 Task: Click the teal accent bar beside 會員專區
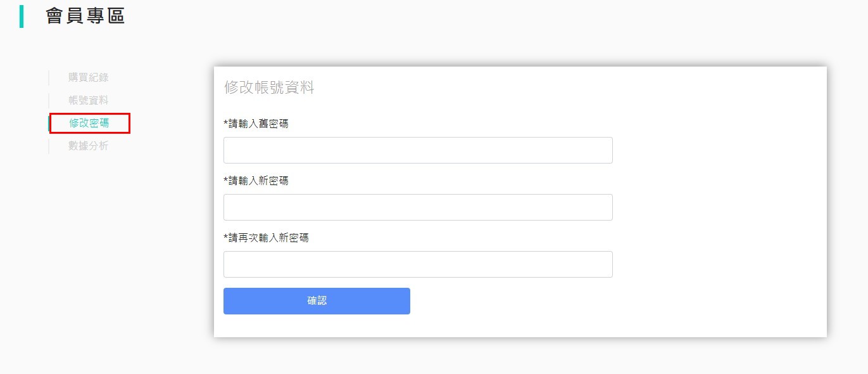(x=22, y=16)
